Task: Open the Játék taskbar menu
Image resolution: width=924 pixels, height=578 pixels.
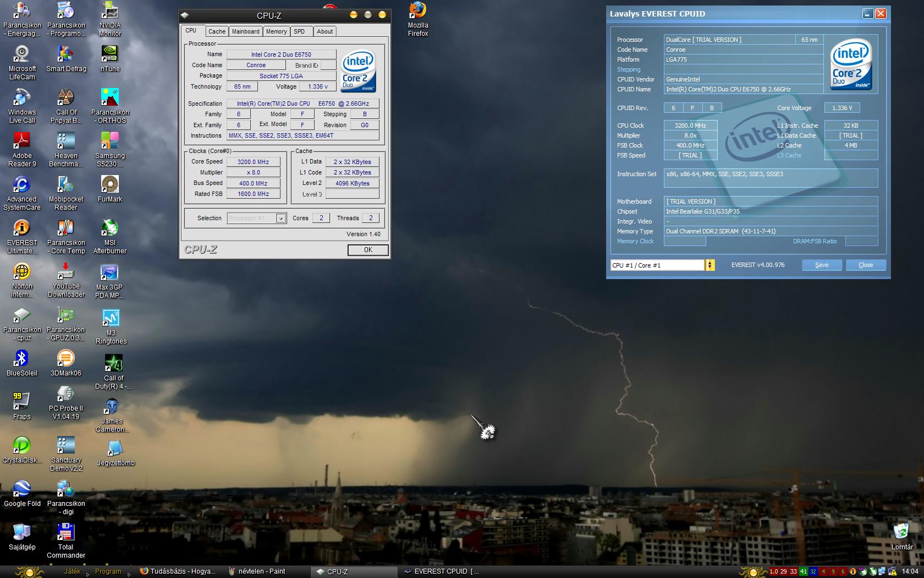Action: [x=72, y=571]
